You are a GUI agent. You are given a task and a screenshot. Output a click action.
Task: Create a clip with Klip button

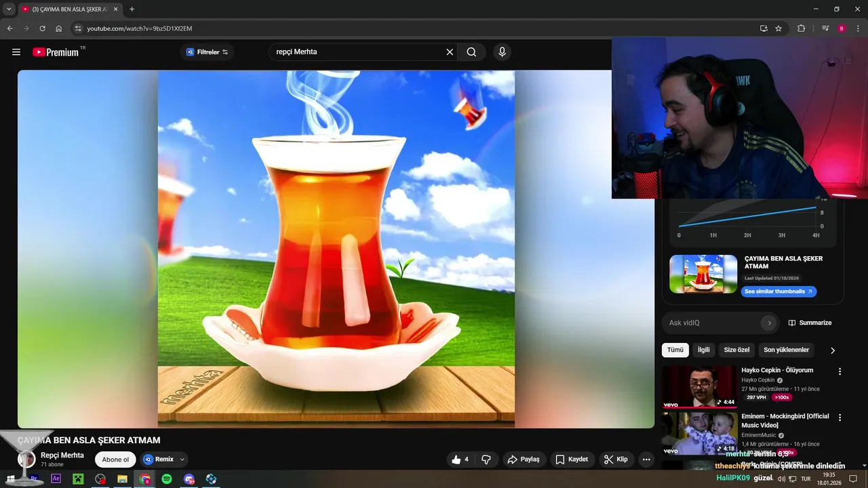tap(616, 460)
